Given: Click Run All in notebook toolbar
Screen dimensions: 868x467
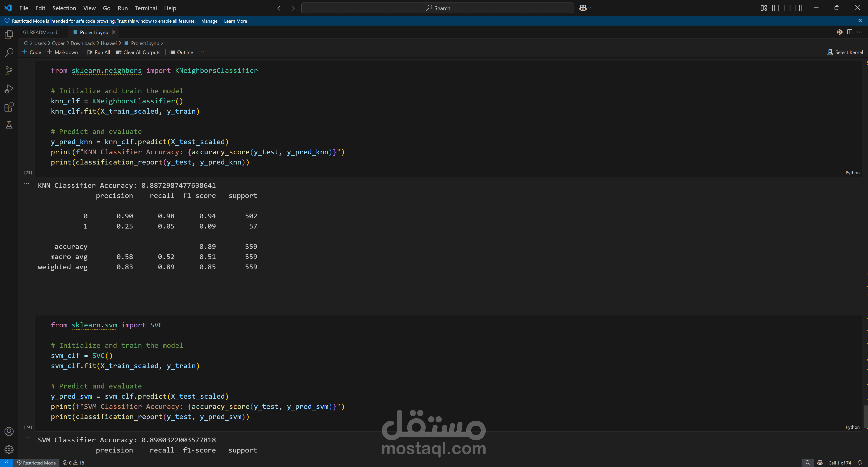Looking at the screenshot, I should [x=98, y=52].
